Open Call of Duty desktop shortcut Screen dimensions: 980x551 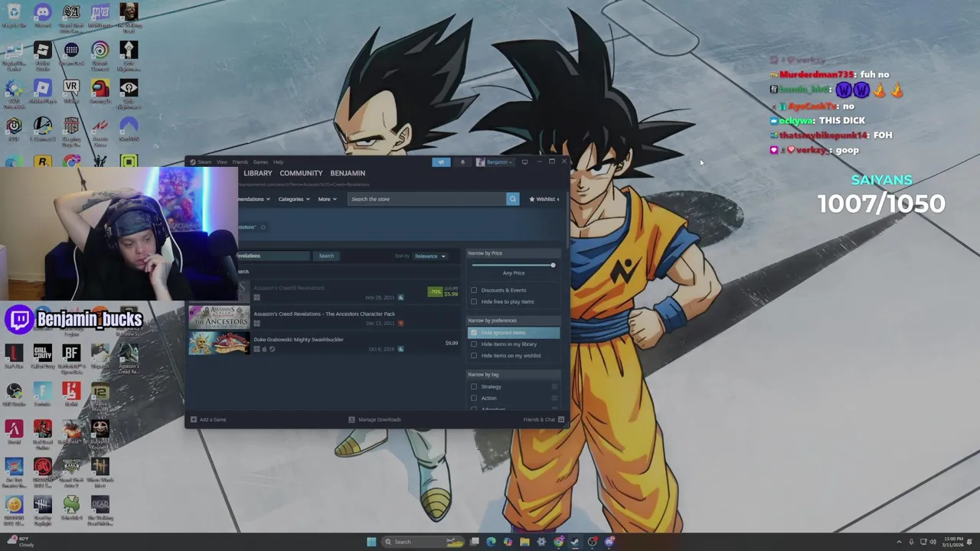[x=42, y=357]
